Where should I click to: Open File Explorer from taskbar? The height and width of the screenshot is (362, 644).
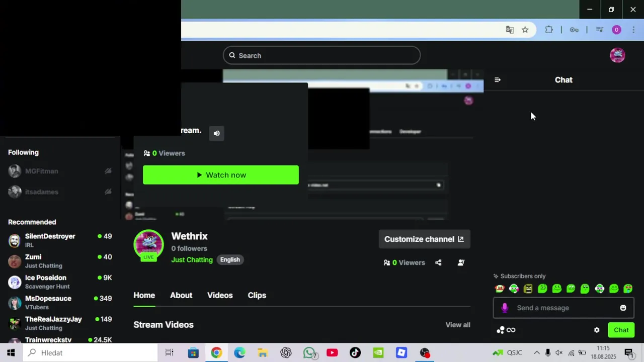[x=263, y=353]
